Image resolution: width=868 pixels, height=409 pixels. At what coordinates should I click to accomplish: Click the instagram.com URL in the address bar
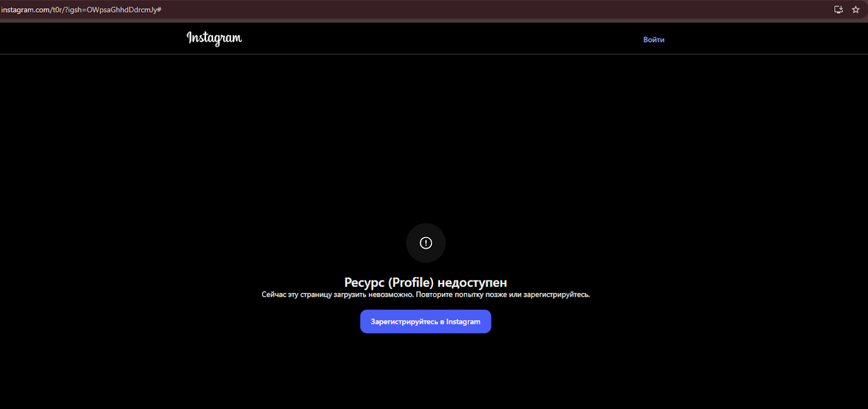[x=81, y=10]
